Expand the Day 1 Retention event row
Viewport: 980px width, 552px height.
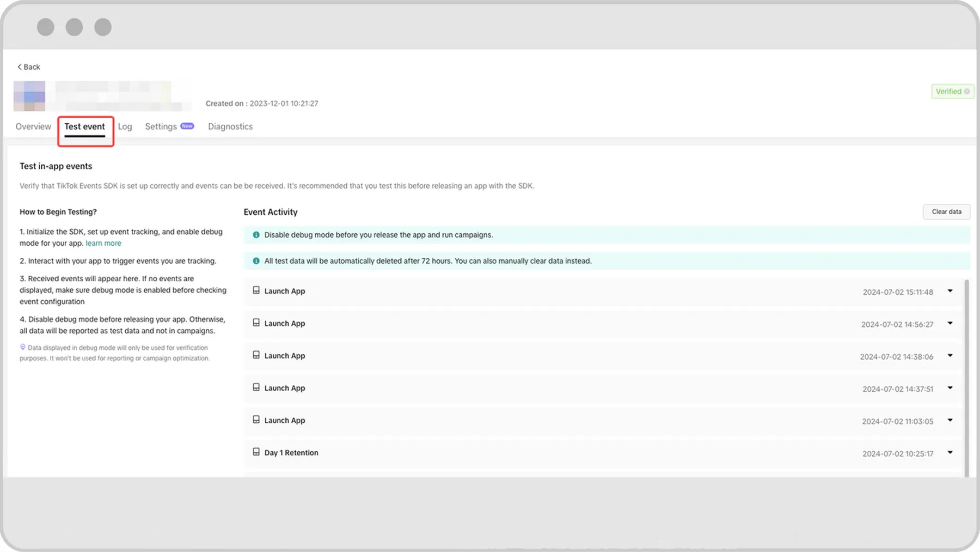950,452
